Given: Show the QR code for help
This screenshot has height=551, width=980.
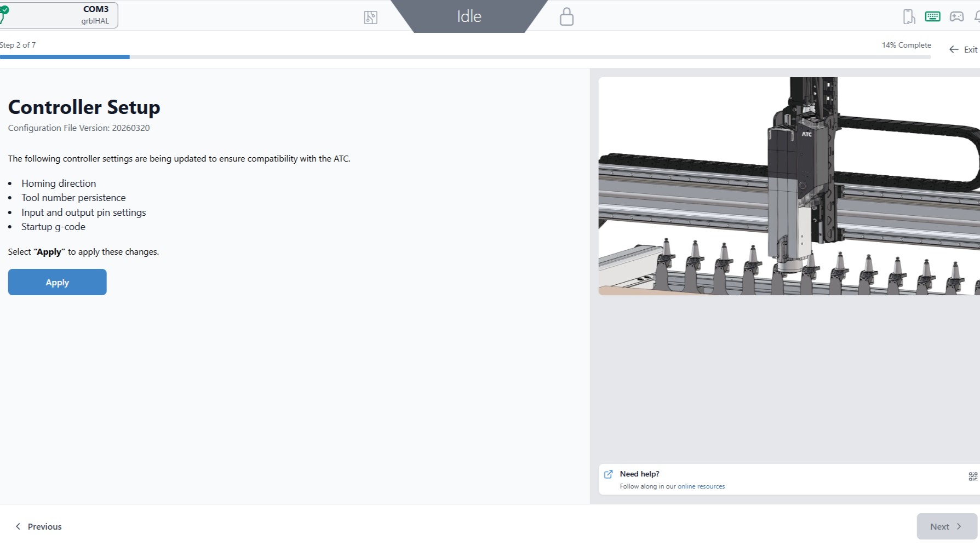Looking at the screenshot, I should [972, 477].
